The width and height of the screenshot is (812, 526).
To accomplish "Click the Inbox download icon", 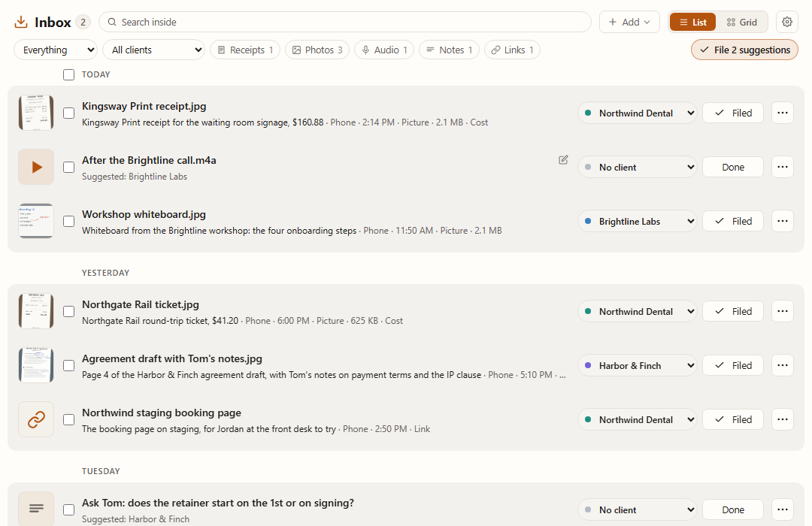I will (21, 23).
